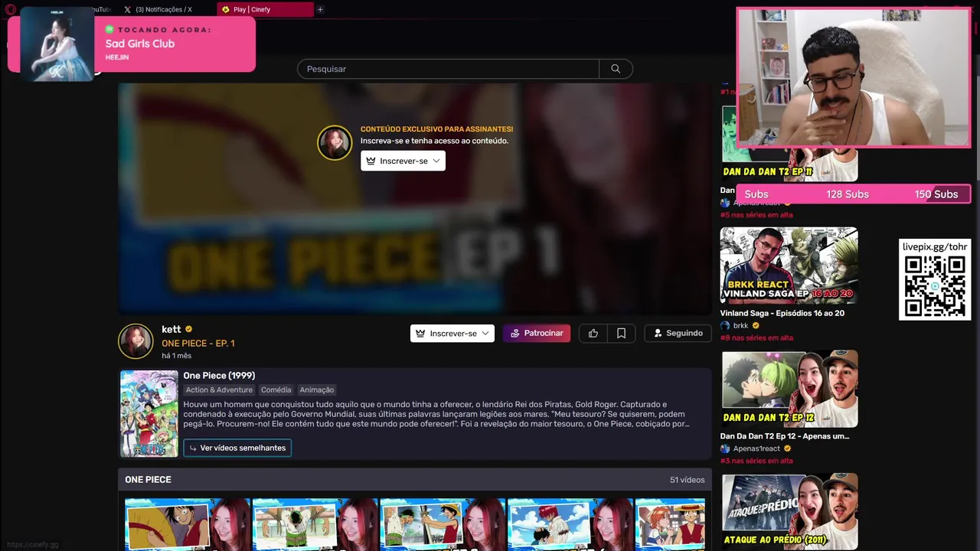Click brkk's small channel avatar
Image resolution: width=980 pixels, height=551 pixels.
click(725, 325)
